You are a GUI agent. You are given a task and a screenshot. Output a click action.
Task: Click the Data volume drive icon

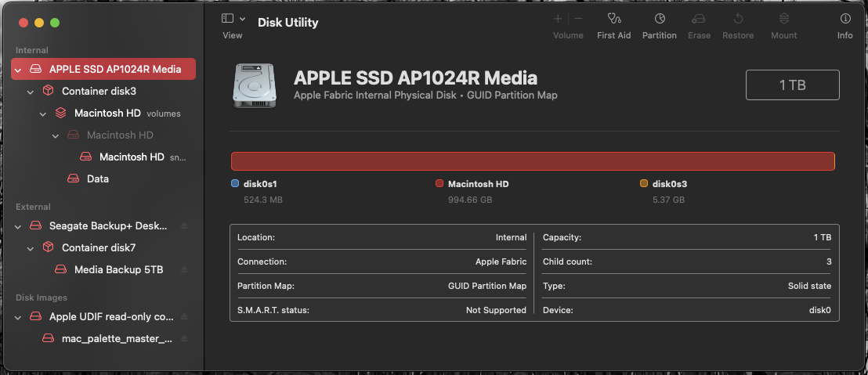73,178
